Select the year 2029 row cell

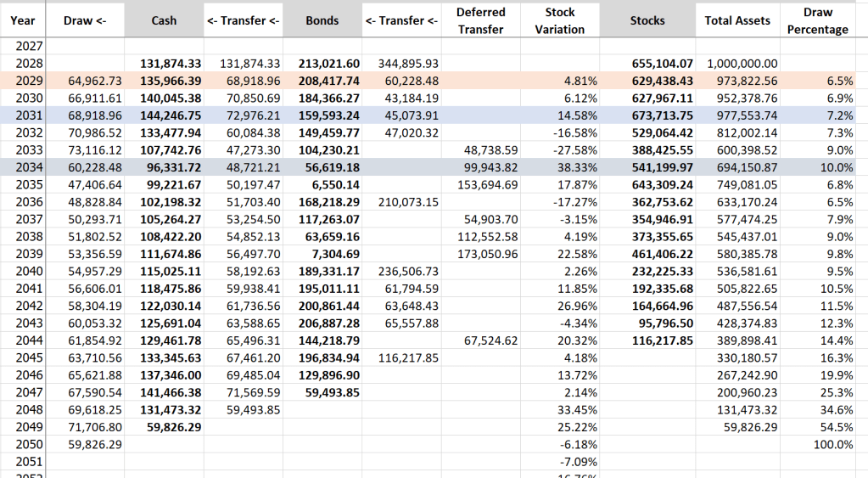29,80
